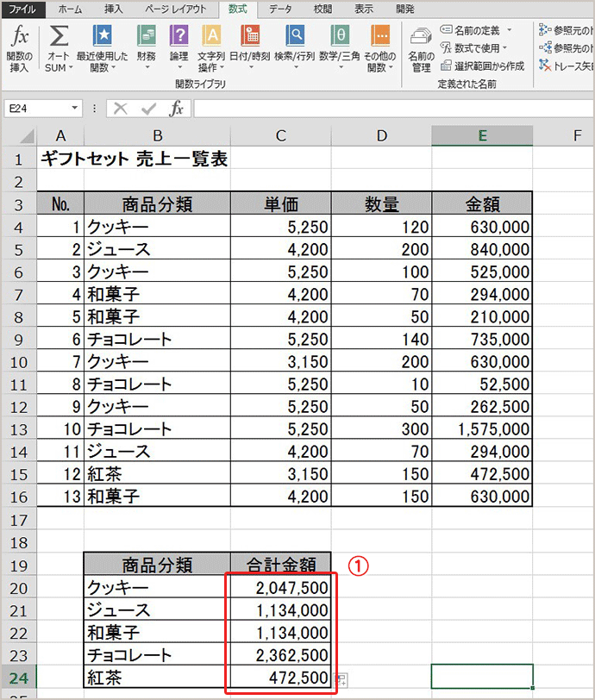595x700 pixels.
Task: Open Math/Trig (数学/三角) functions icon
Action: coord(340,35)
